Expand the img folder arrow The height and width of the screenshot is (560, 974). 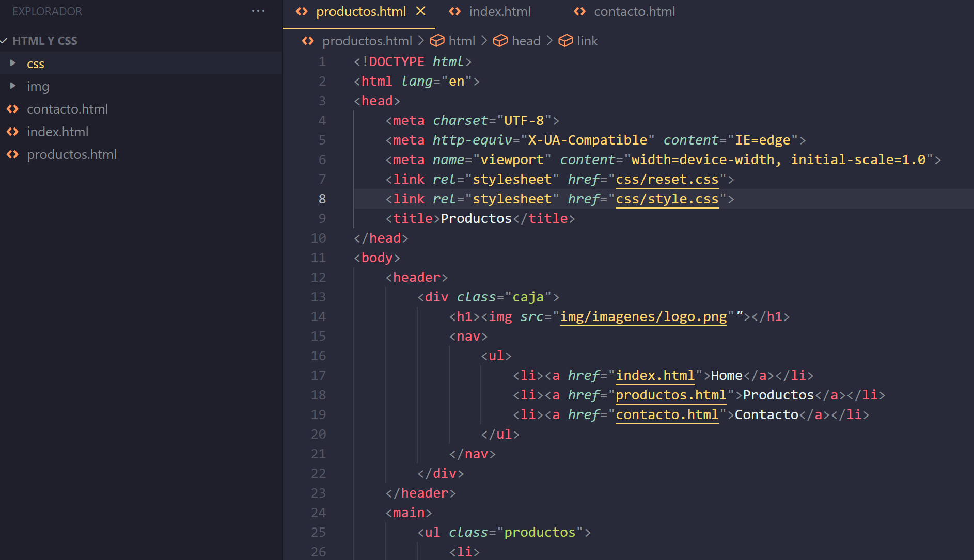tap(13, 86)
